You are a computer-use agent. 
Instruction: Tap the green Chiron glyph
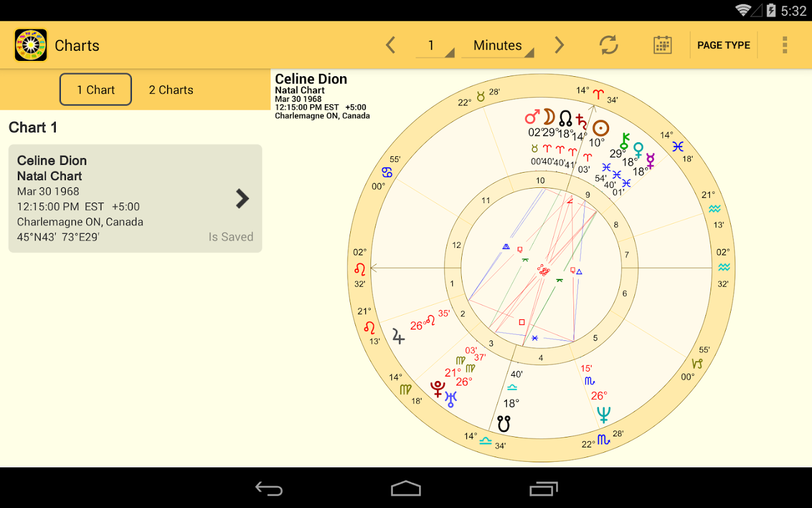(x=625, y=141)
